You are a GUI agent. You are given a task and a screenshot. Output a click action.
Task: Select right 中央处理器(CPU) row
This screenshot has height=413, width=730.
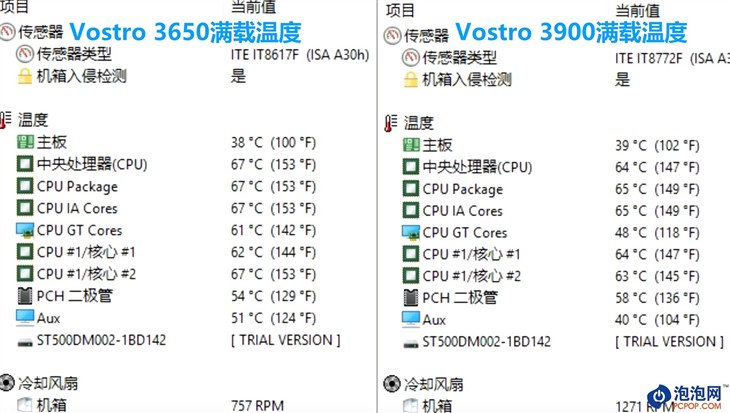point(565,167)
